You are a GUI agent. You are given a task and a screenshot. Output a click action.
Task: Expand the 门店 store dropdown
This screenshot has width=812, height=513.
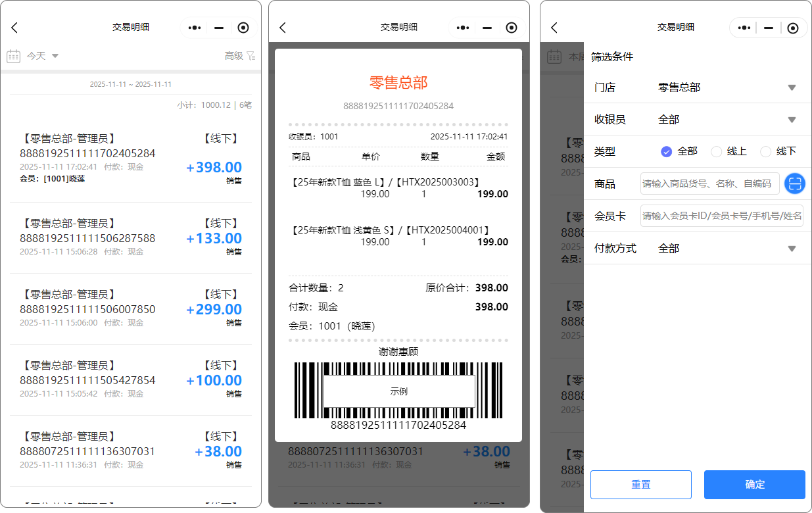coord(792,87)
